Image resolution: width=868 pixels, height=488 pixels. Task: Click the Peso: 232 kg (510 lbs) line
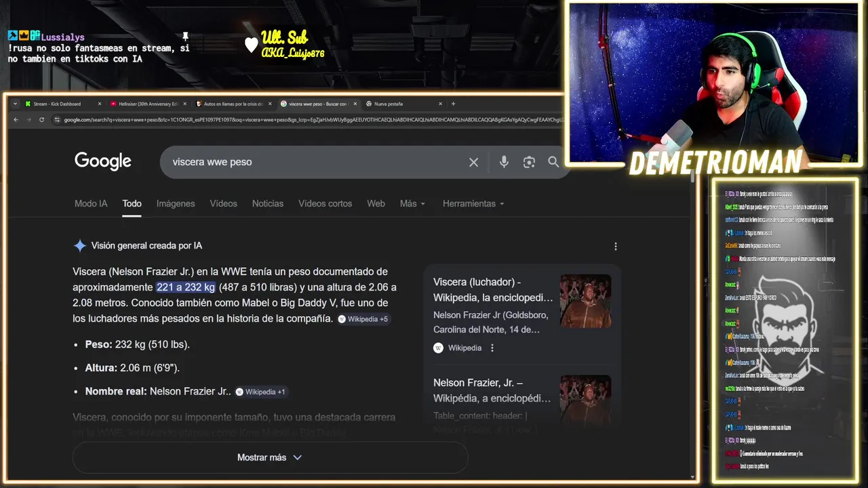137,344
